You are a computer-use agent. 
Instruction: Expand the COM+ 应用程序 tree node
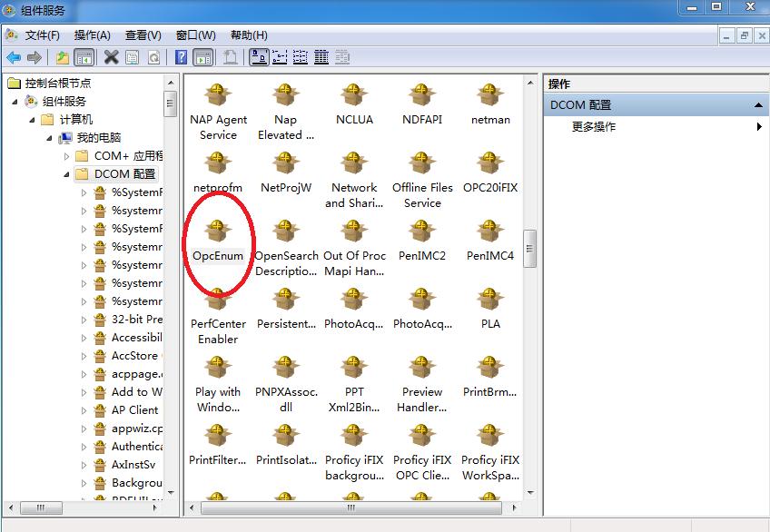65,155
